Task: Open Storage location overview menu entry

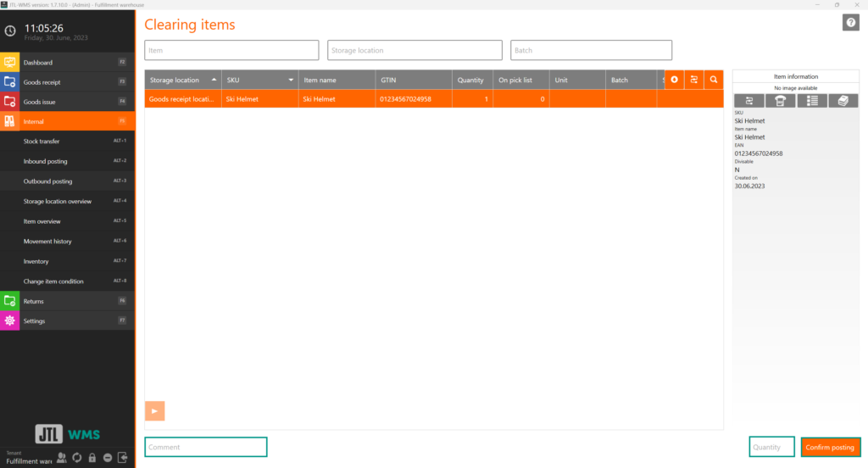Action: (57, 202)
